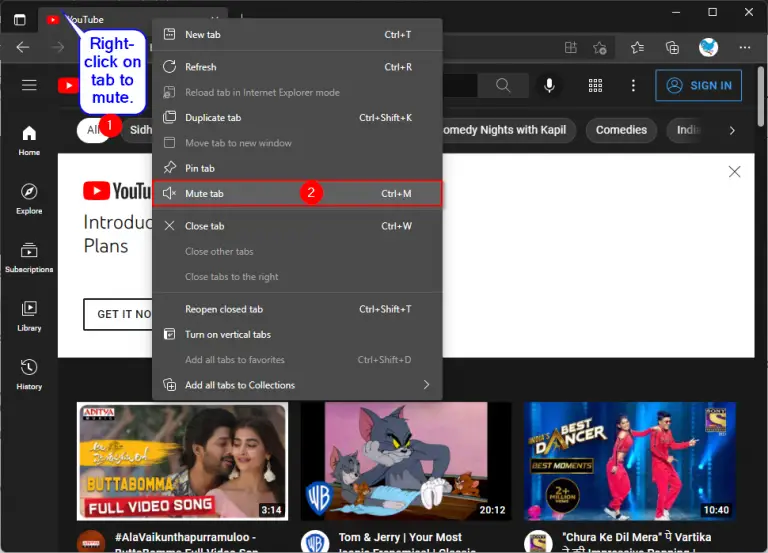Viewport: 768px width, 553px height.
Task: Click the page vertical scrollbar
Action: (x=761, y=96)
